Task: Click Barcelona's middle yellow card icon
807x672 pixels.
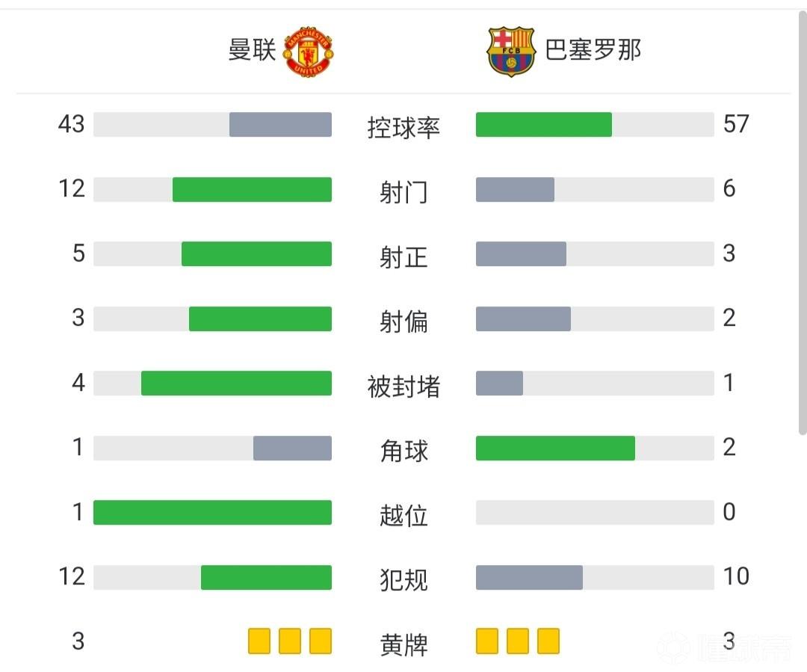Action: [x=518, y=641]
